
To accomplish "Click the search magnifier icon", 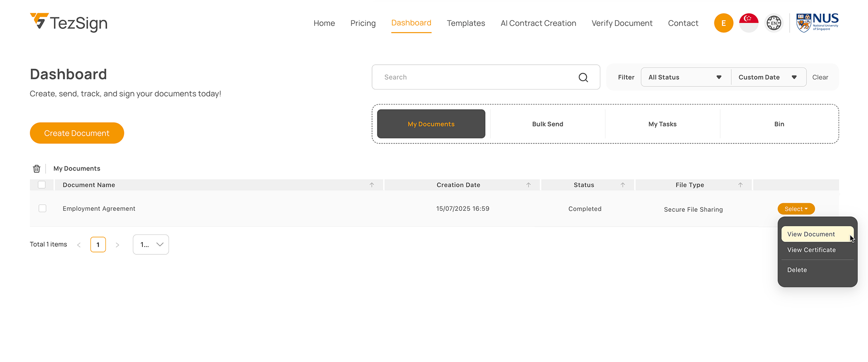I will [583, 77].
